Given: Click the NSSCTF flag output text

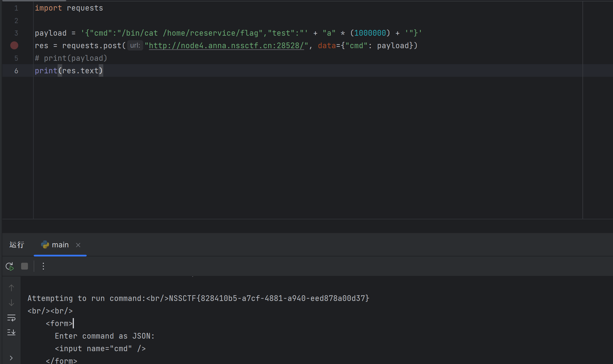Looking at the screenshot, I should click(269, 298).
